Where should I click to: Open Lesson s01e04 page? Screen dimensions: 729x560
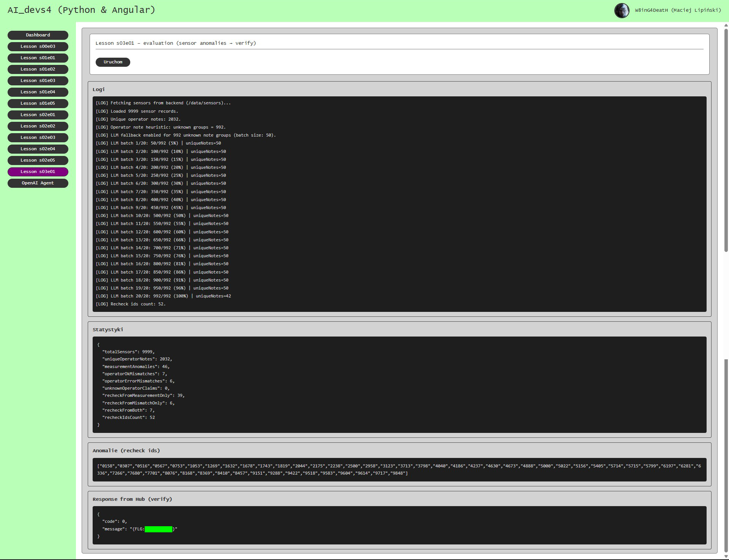point(38,92)
